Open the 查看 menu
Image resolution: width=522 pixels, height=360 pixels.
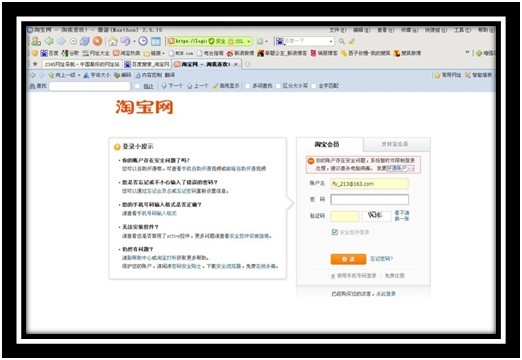pyautogui.click(x=385, y=30)
